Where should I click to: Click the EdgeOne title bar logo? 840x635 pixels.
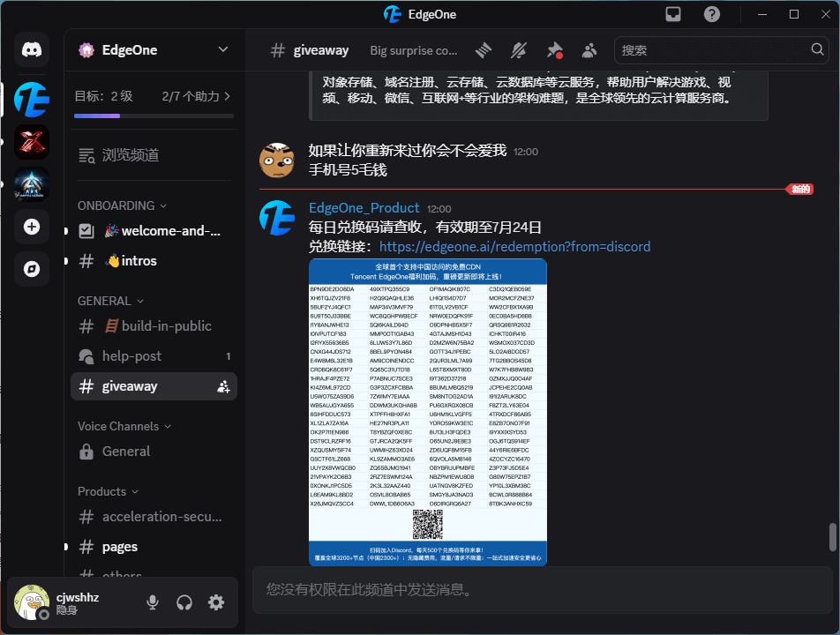point(392,14)
